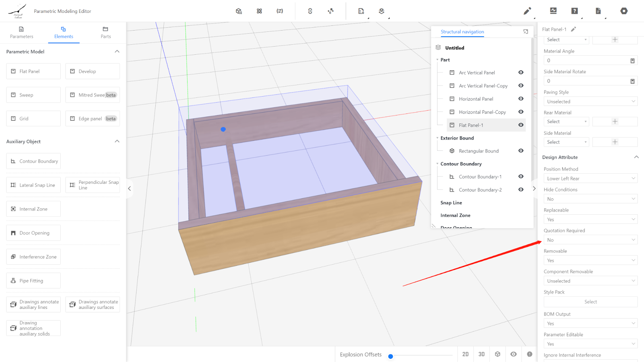Switch to 3D view mode
Screen dimensions: 644x362
[x=481, y=354]
